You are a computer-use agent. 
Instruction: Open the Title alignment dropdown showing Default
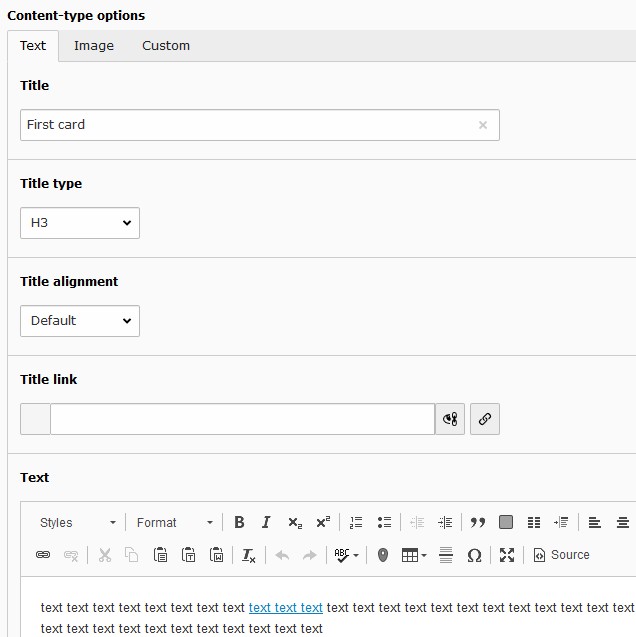(80, 321)
